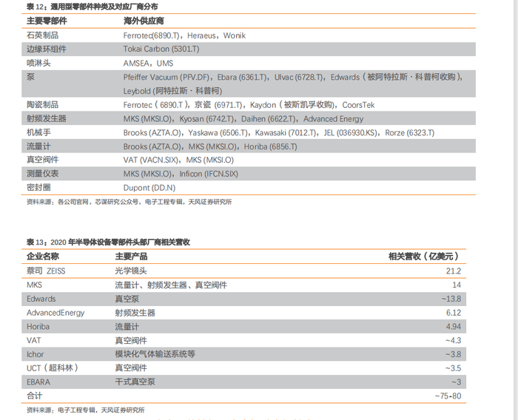Click the ~3.8 revenue value
The height and width of the screenshot is (420, 518).
tap(453, 354)
